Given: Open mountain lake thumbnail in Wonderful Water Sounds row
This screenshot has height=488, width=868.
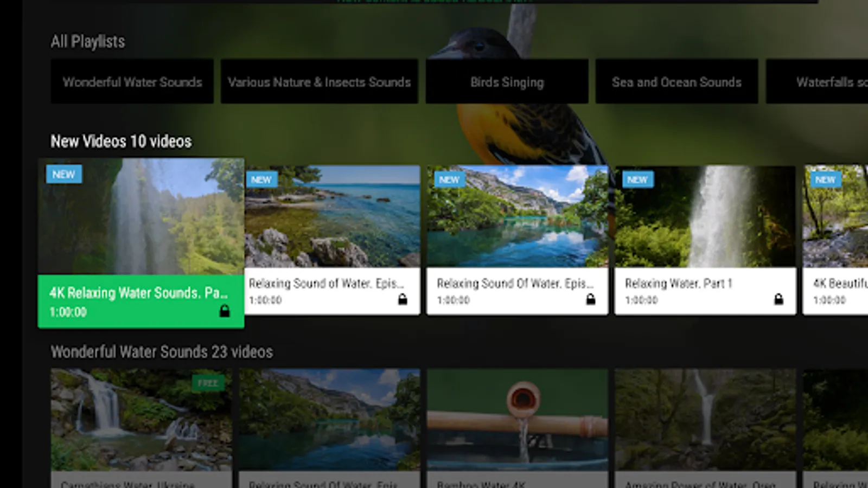Looking at the screenshot, I should click(329, 420).
